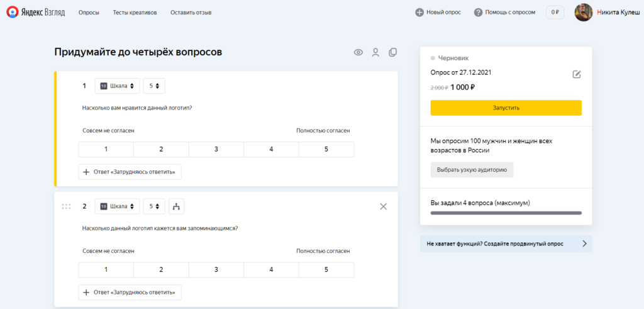This screenshot has height=309, width=644.
Task: Open the scale size dropdown in question 2
Action: [x=154, y=206]
